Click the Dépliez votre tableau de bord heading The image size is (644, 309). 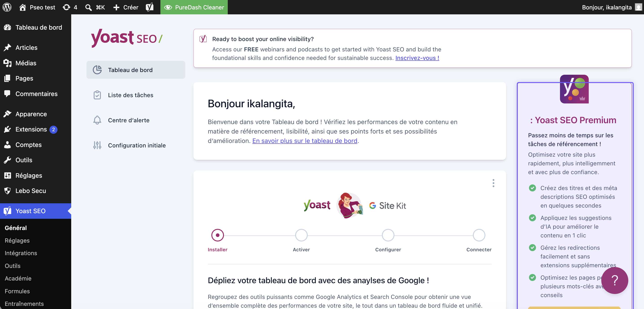click(318, 280)
